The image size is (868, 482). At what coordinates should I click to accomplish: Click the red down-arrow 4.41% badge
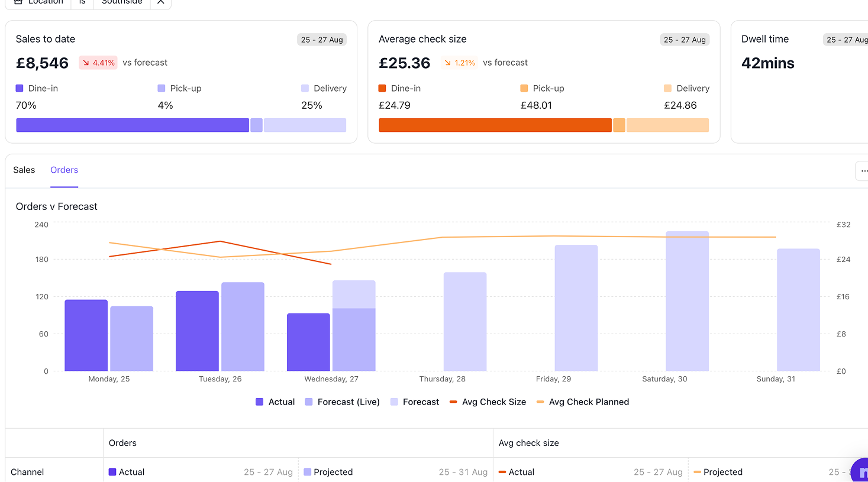(x=98, y=63)
